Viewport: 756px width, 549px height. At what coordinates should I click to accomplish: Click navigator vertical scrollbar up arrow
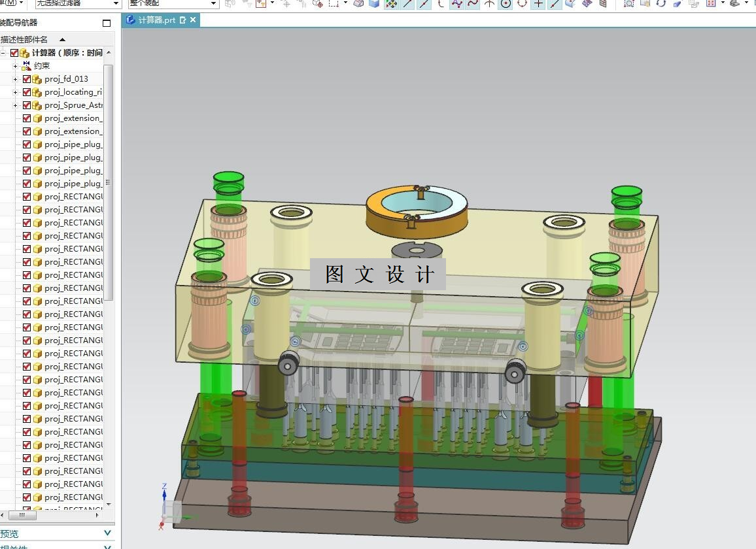pos(109,52)
